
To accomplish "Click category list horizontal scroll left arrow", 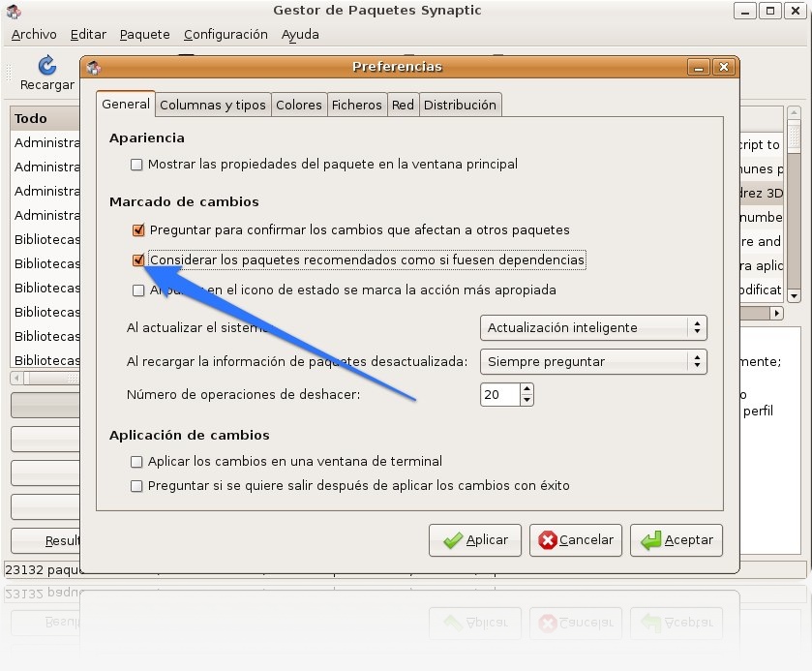I will [17, 379].
